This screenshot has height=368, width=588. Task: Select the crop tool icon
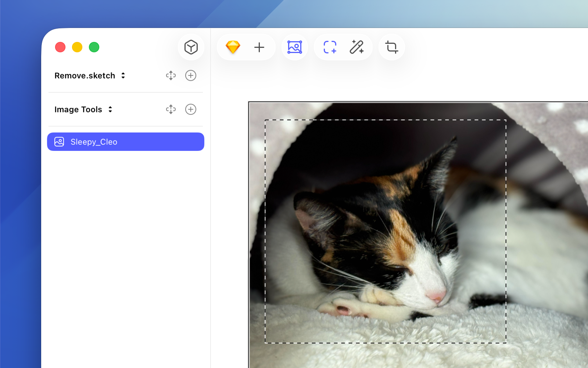pyautogui.click(x=392, y=47)
